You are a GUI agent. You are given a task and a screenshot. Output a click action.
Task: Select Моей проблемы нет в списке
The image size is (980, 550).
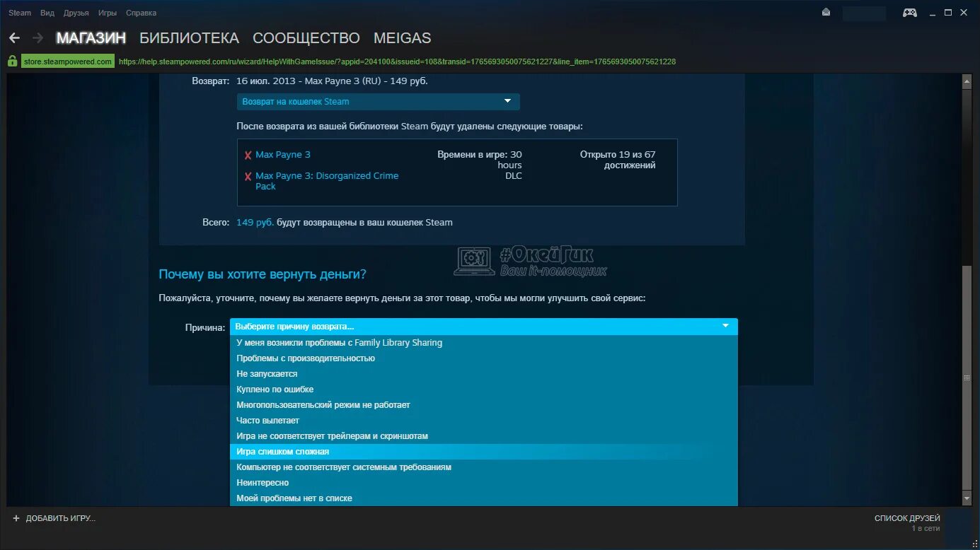[x=483, y=498]
